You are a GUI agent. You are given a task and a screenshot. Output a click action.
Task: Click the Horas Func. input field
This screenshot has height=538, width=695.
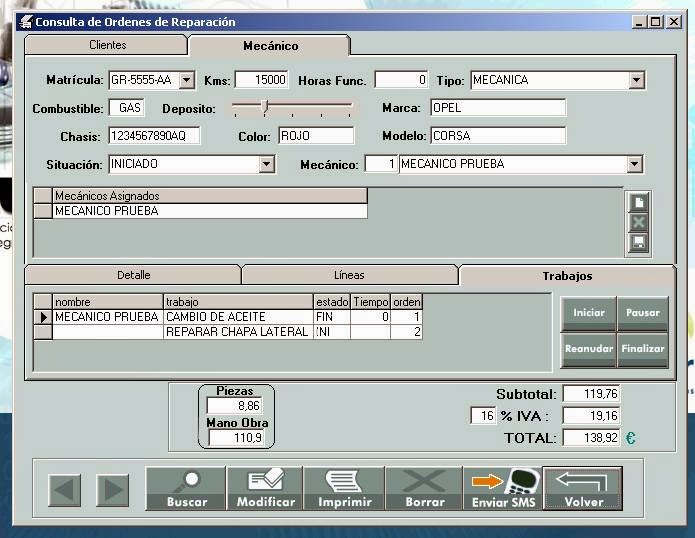pos(402,80)
